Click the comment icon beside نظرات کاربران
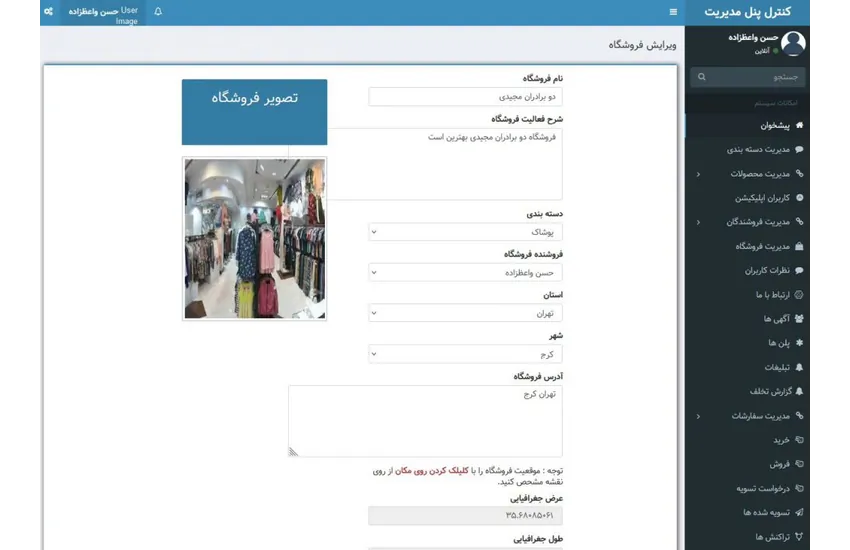This screenshot has width=850, height=550. click(799, 270)
